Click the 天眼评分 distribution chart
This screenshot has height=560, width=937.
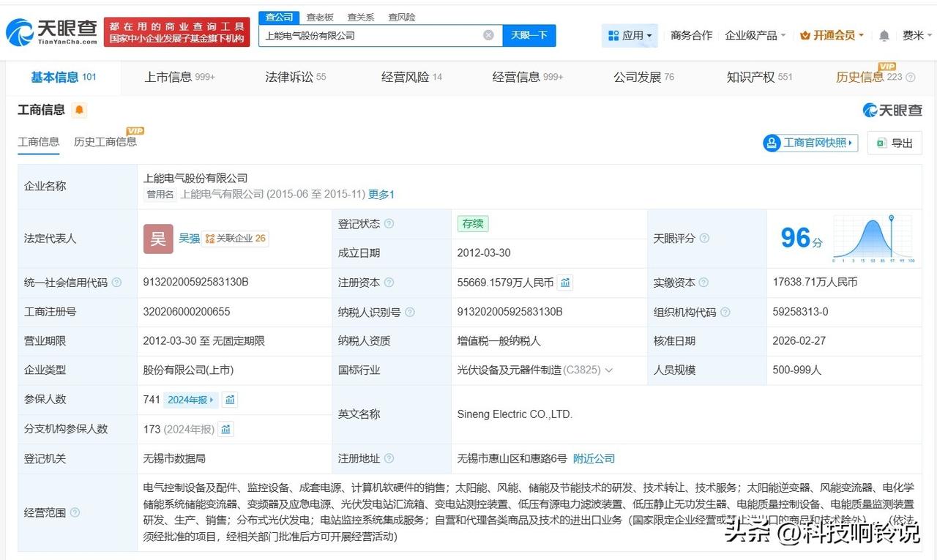tap(873, 239)
